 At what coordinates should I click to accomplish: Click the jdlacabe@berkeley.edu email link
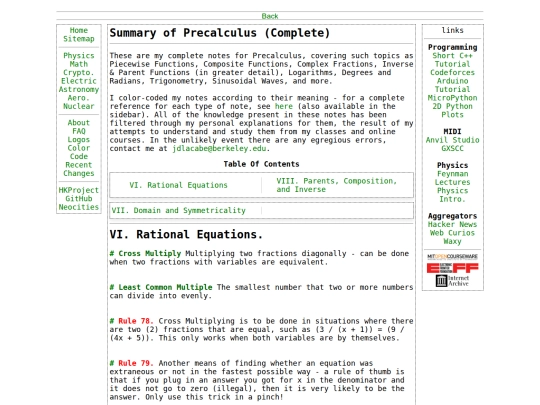pyautogui.click(x=219, y=148)
